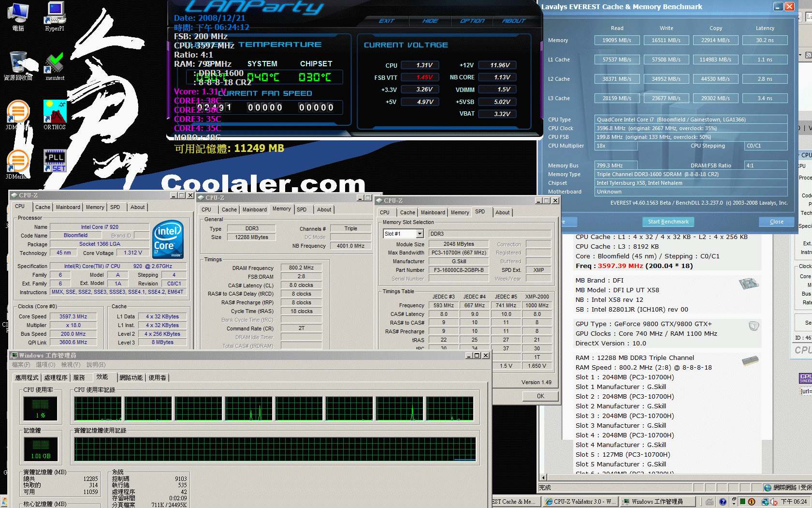
Task: Click the RAM module image on the validator page
Action: pos(750,360)
